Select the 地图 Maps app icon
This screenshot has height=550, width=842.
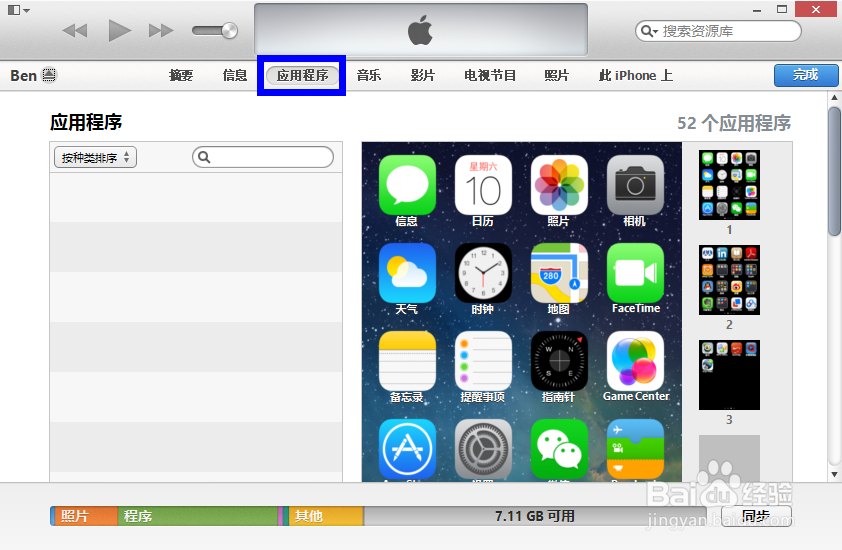pyautogui.click(x=559, y=273)
